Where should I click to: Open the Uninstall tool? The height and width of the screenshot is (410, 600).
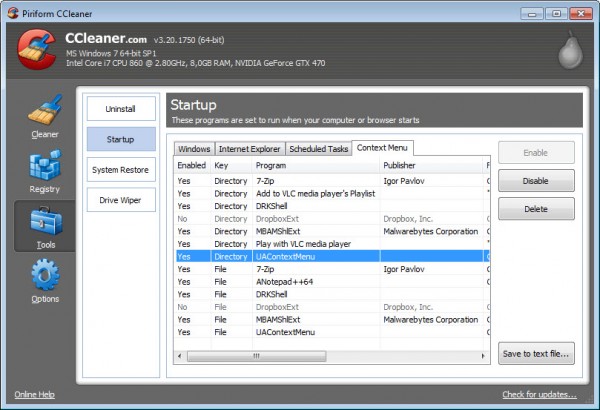[x=121, y=109]
